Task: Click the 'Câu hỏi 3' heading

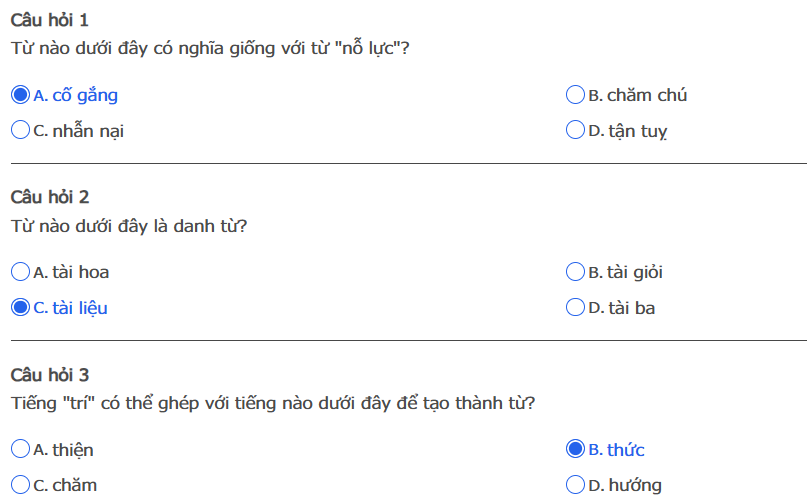Action: point(50,375)
